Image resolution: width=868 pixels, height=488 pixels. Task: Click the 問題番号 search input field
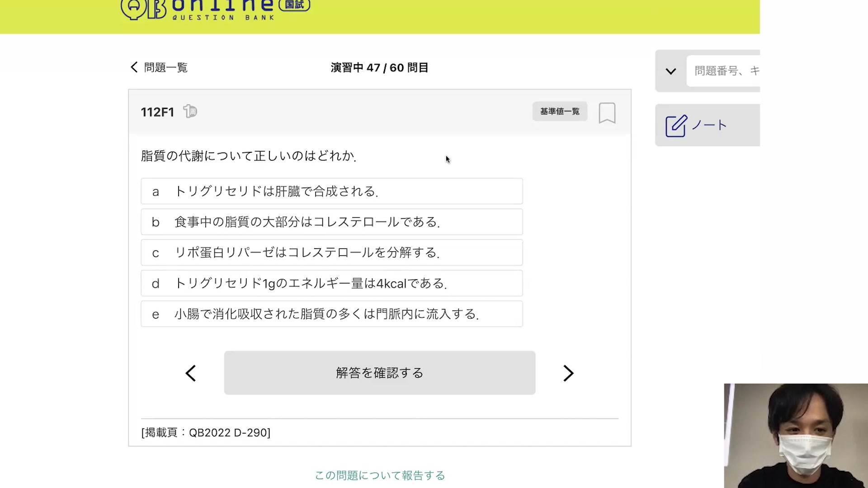[723, 71]
